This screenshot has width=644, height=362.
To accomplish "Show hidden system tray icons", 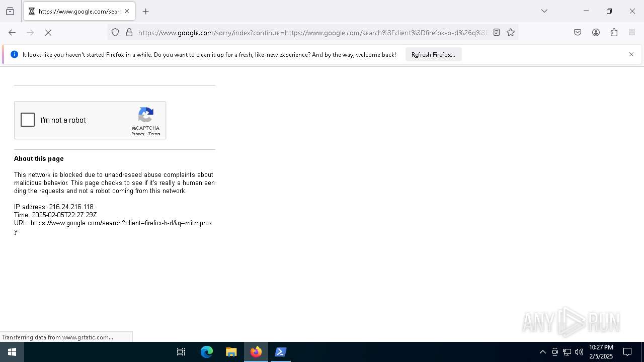I will [x=542, y=352].
